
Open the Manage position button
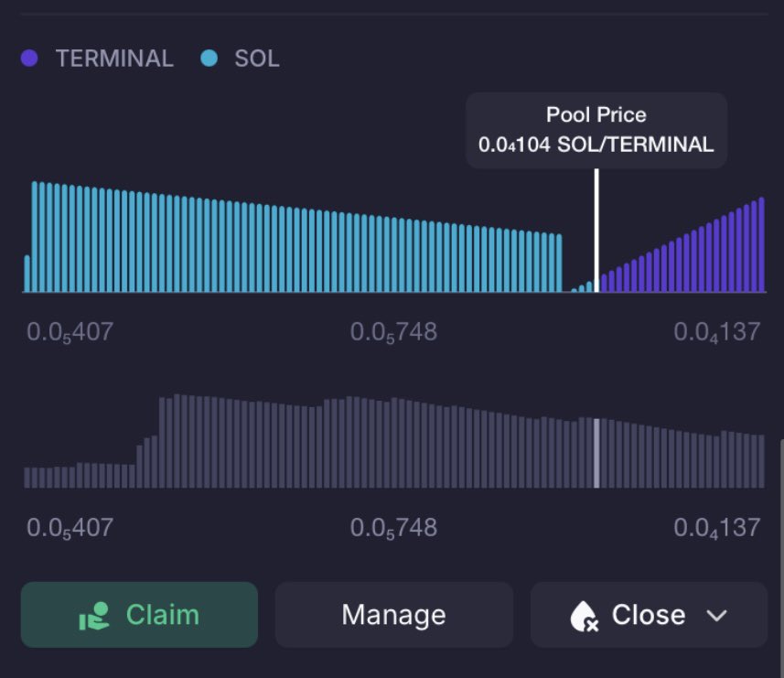click(394, 615)
